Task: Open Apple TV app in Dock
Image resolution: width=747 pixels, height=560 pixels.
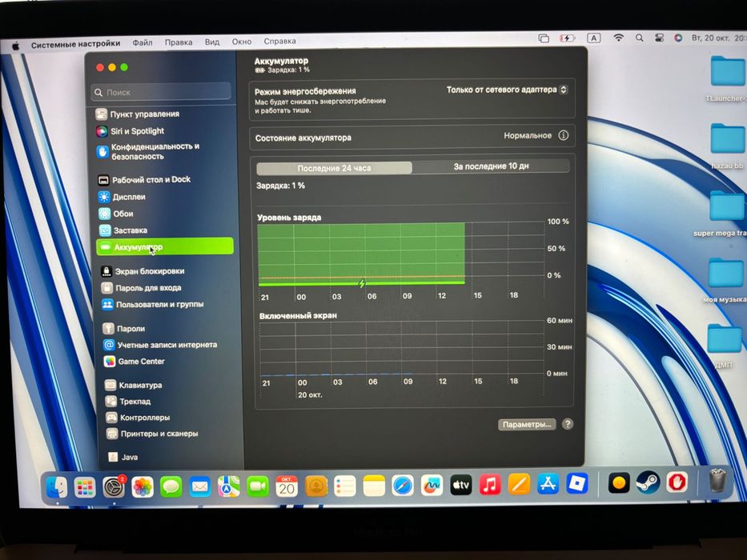Action: pos(460,486)
